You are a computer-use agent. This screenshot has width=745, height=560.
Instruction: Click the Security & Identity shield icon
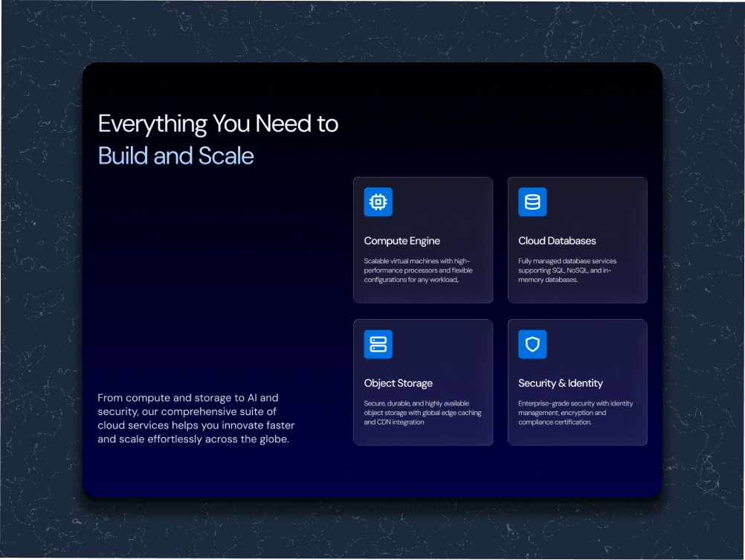click(532, 344)
